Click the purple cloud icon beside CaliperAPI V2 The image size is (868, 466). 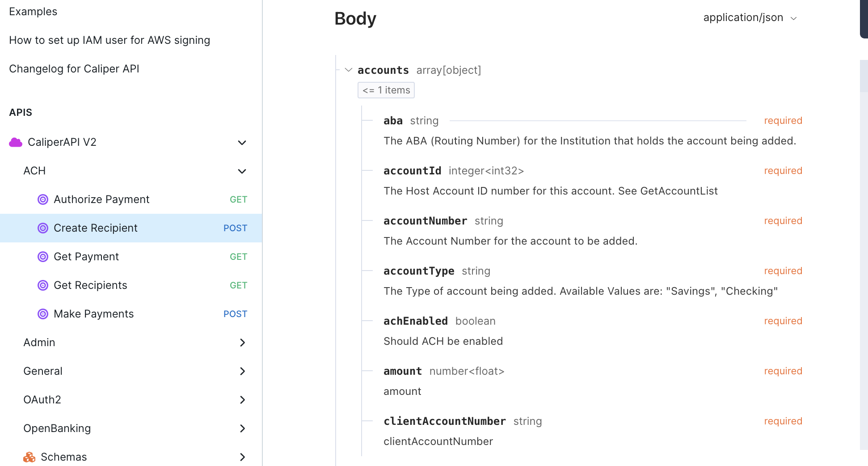(16, 142)
